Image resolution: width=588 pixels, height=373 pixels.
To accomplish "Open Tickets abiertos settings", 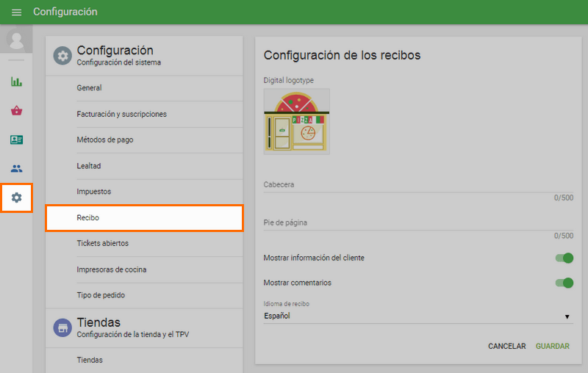I will click(144, 244).
